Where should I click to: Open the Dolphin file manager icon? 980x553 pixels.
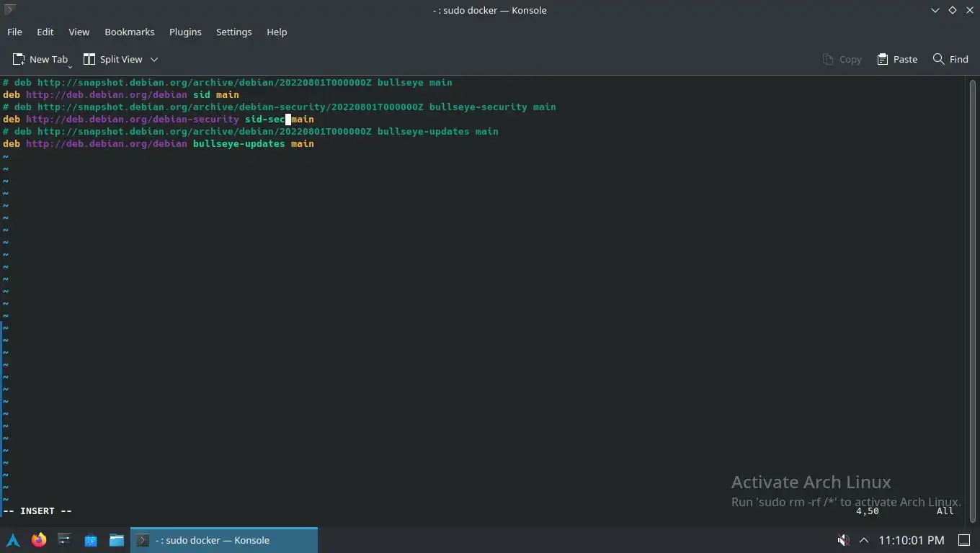117,540
